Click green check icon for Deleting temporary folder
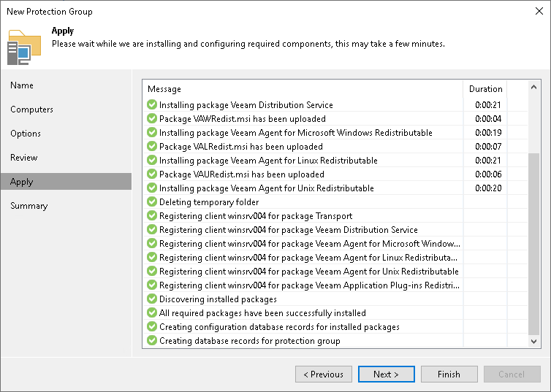 pos(152,201)
